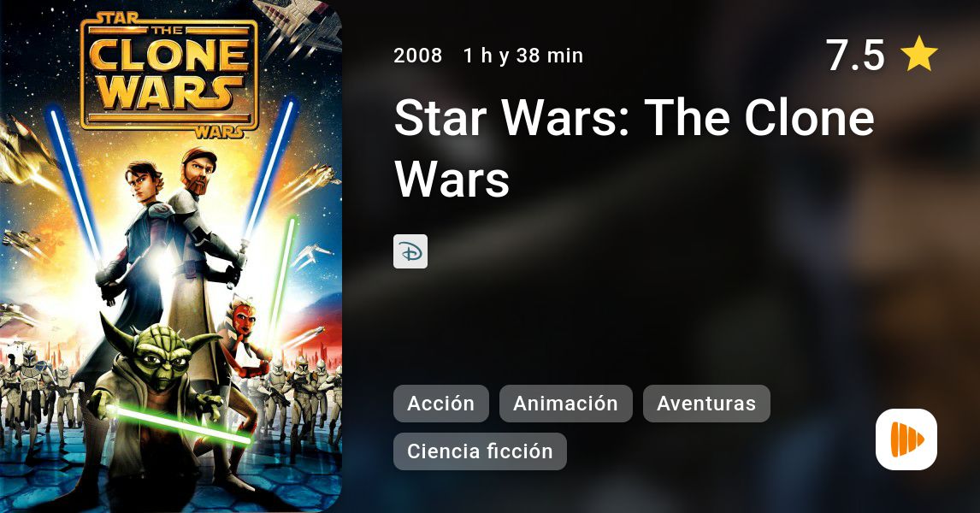
Task: Select the Acción genre tag
Action: pos(440,404)
